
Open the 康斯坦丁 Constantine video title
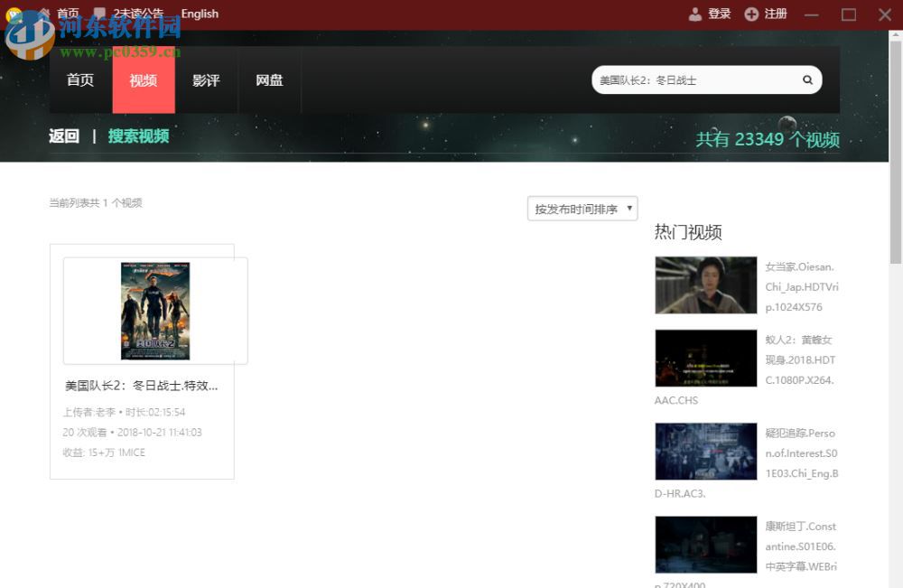[800, 546]
